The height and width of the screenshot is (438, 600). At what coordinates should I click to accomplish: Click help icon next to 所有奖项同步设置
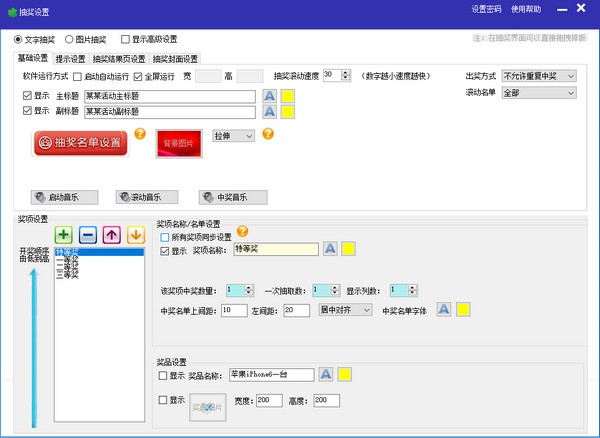[x=242, y=231]
